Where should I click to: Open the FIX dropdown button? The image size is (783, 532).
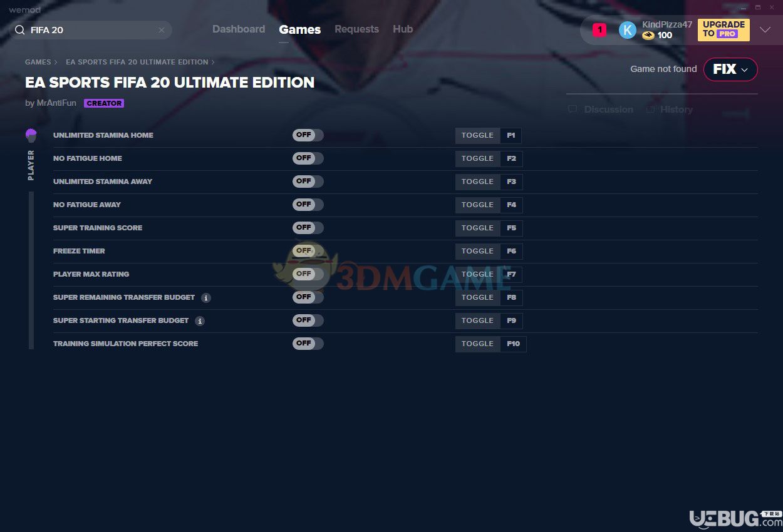[x=730, y=69]
